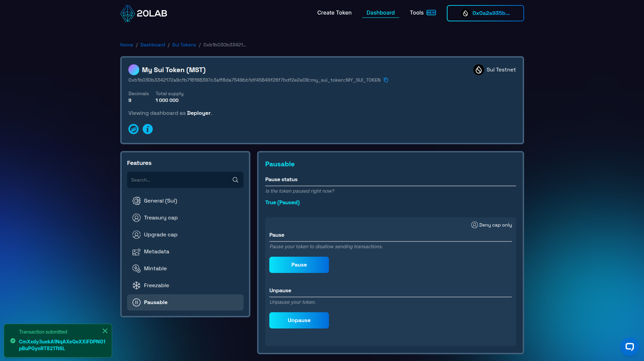Open the transaction hash link

tap(62, 345)
